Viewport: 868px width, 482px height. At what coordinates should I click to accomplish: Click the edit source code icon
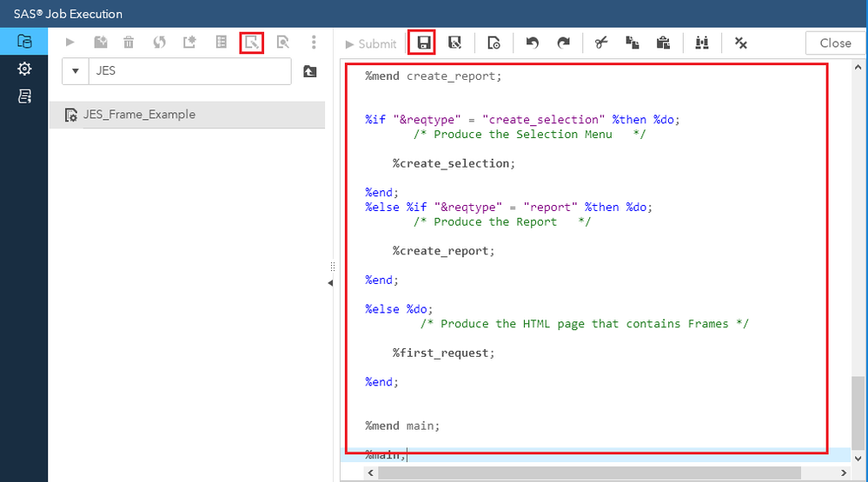click(252, 42)
